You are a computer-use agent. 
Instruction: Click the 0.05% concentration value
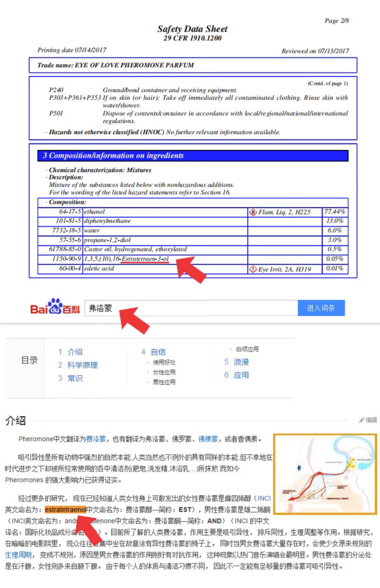(335, 259)
